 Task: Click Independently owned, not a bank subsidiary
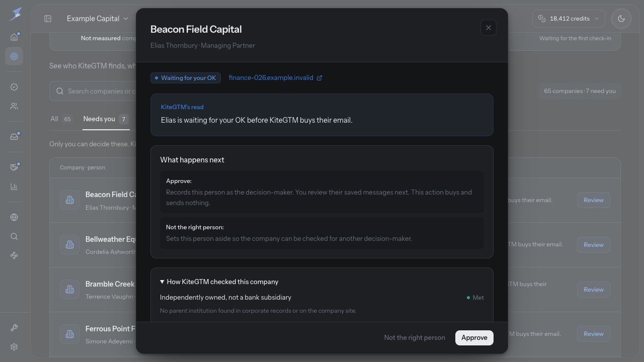[x=225, y=298]
